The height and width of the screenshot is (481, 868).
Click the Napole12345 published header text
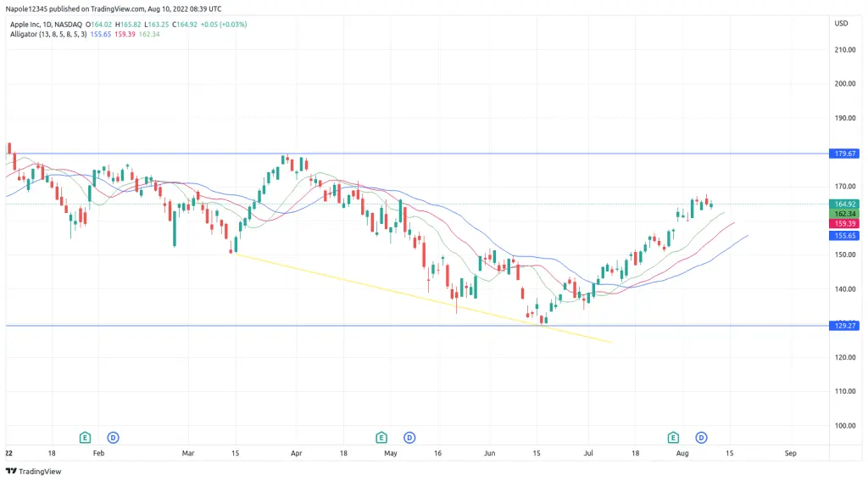114,8
